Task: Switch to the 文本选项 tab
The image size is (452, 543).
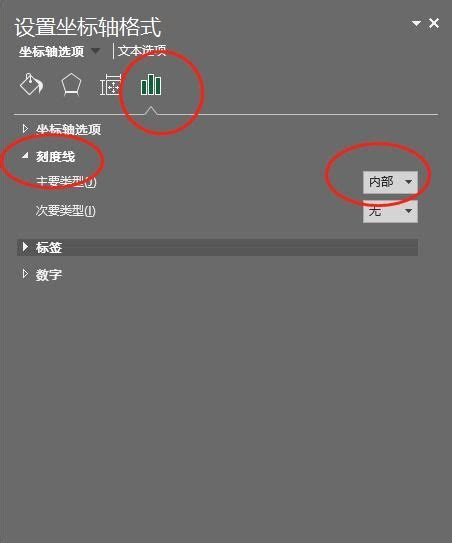Action: (142, 51)
